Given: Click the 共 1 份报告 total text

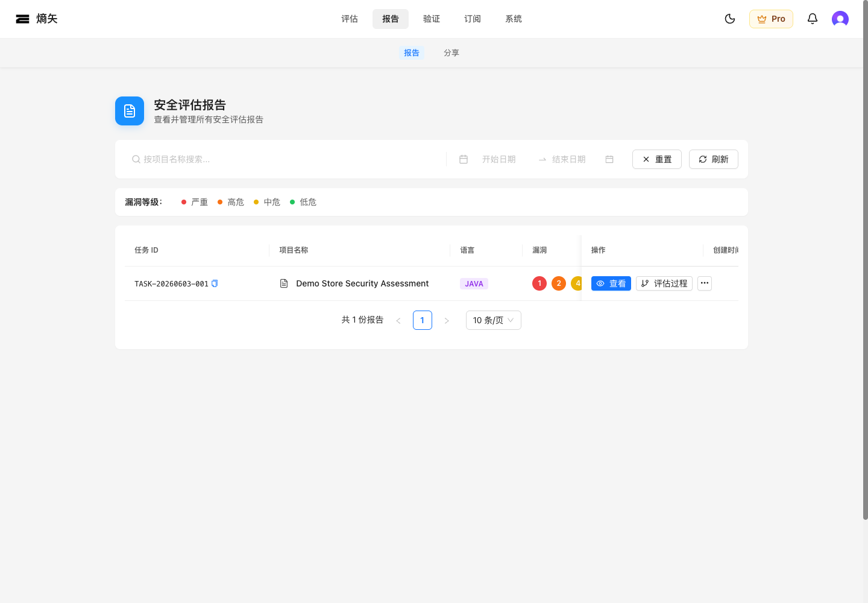Looking at the screenshot, I should [x=362, y=320].
